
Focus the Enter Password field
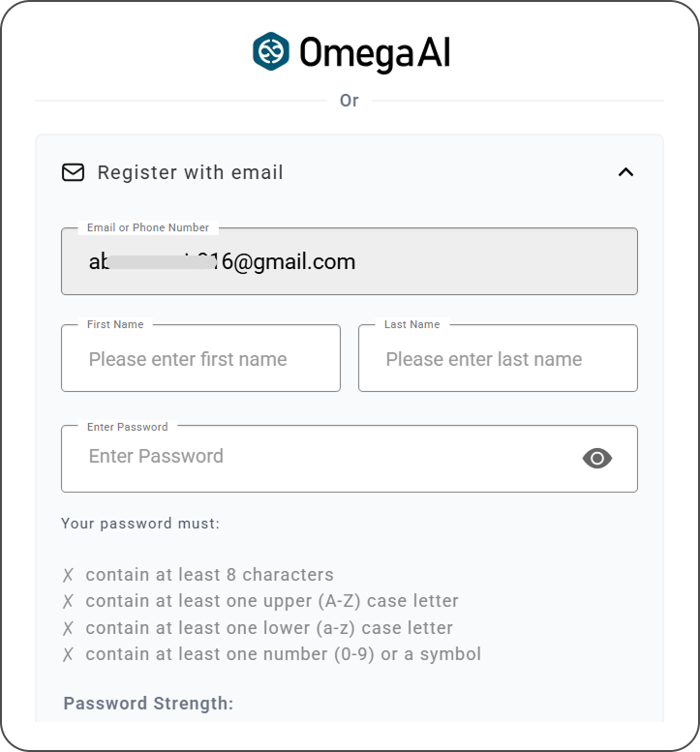pyautogui.click(x=320, y=457)
